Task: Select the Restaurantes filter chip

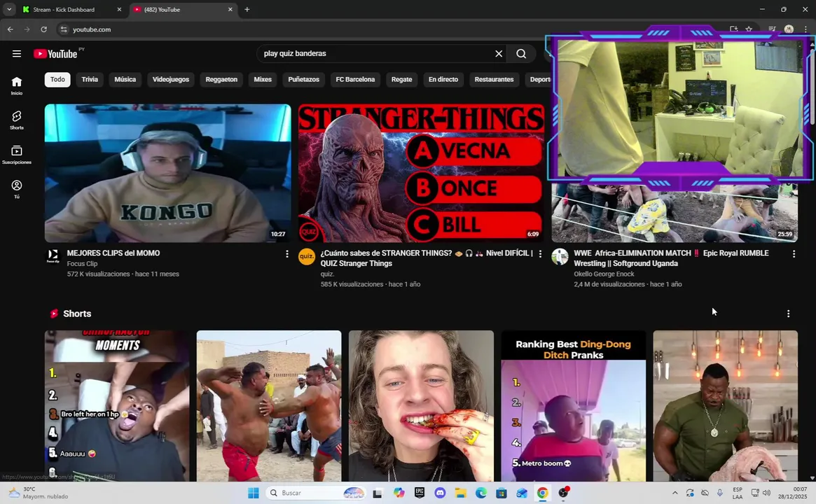Action: click(x=494, y=80)
